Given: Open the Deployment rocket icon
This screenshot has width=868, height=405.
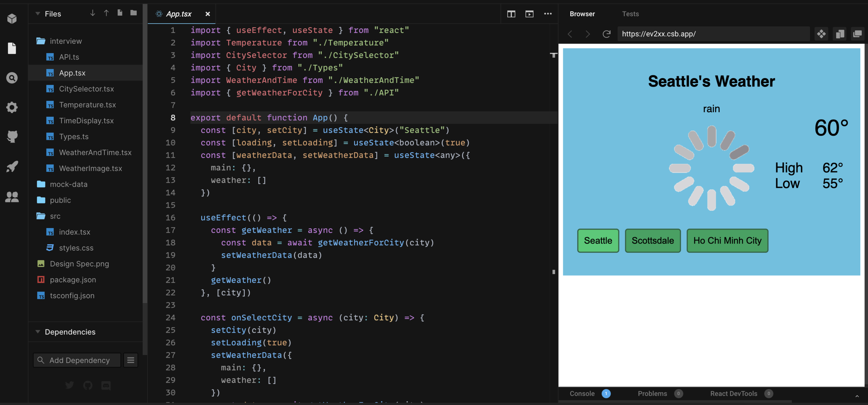Looking at the screenshot, I should (x=12, y=167).
